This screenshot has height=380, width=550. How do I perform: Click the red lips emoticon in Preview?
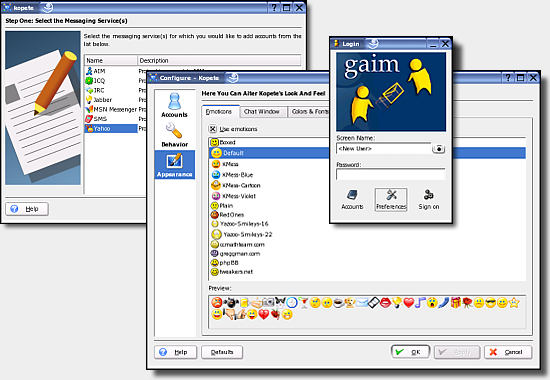point(385,303)
